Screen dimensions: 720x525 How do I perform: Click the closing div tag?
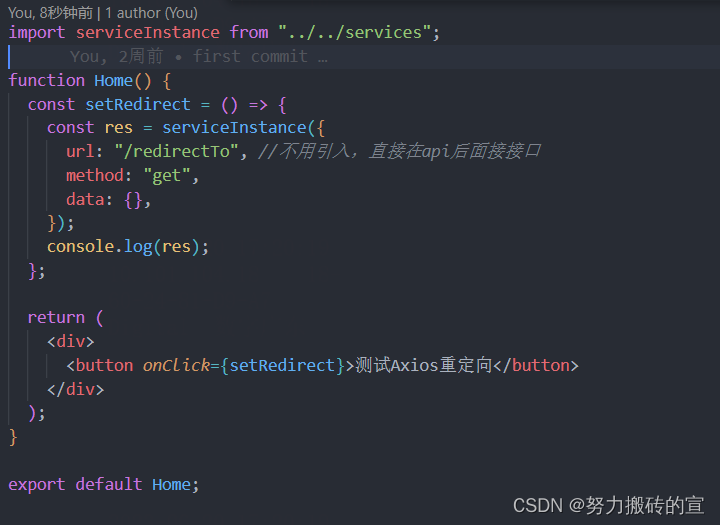[x=76, y=389]
